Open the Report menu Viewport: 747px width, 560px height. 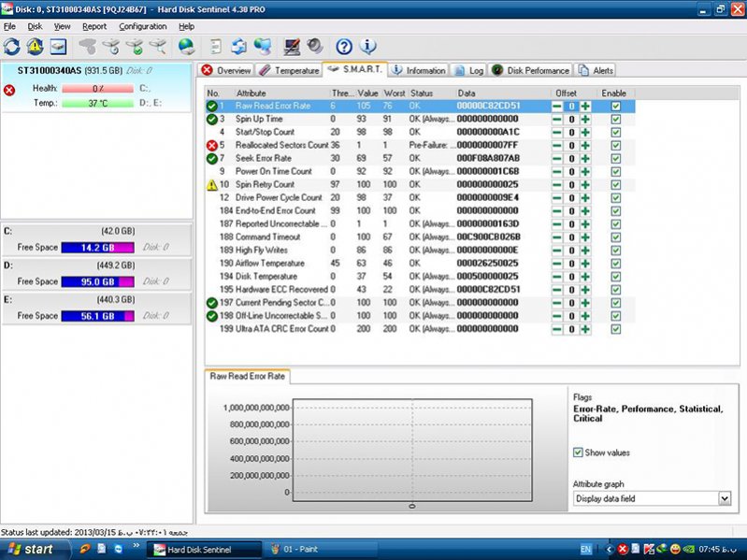94,27
